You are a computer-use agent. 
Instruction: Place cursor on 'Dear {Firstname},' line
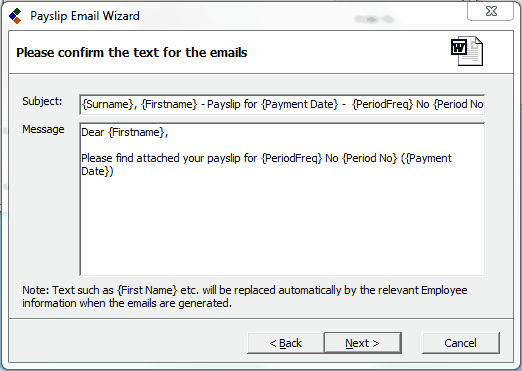[x=125, y=132]
